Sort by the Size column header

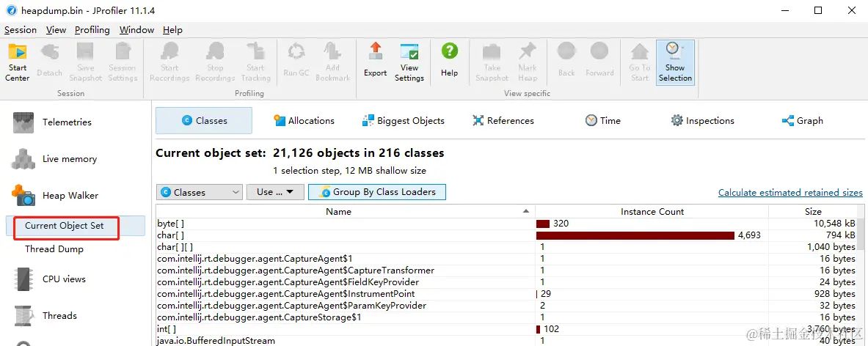813,211
